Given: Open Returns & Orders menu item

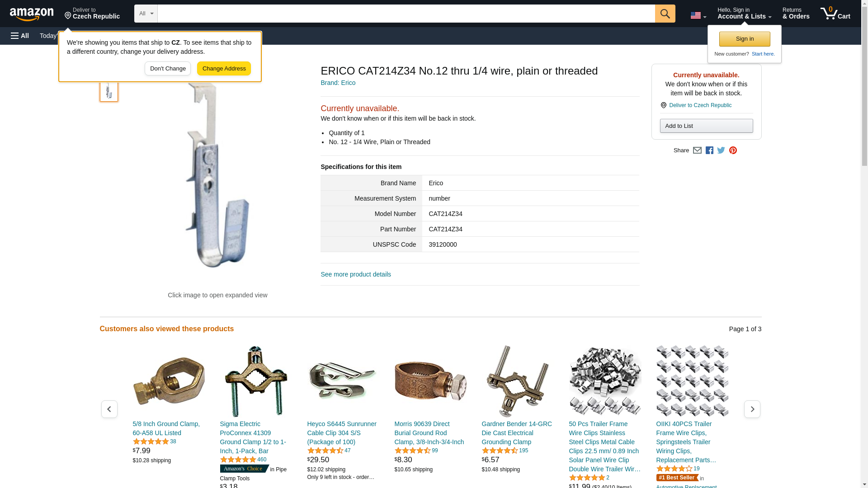Looking at the screenshot, I should (x=796, y=14).
